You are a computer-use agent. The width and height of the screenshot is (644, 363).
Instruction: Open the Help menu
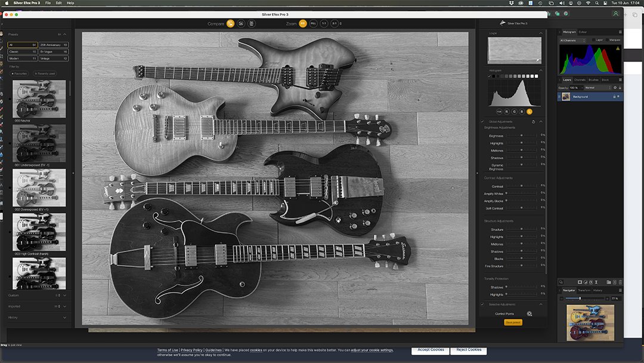tap(70, 3)
